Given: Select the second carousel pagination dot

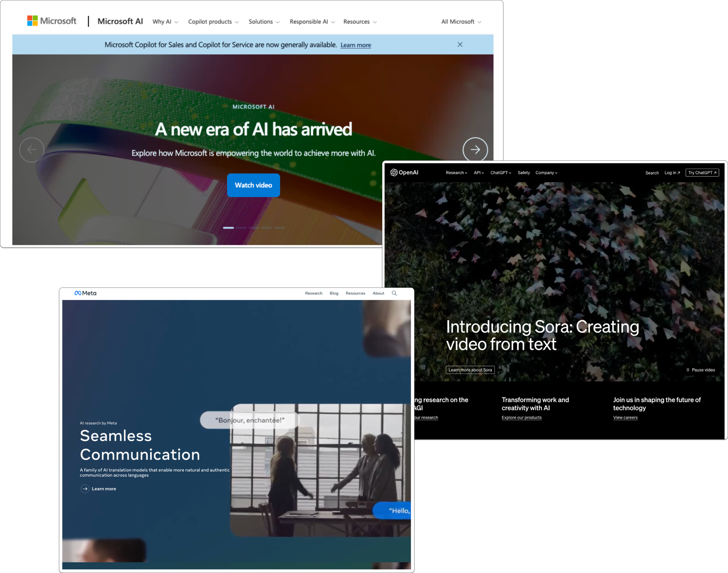Looking at the screenshot, I should point(241,228).
